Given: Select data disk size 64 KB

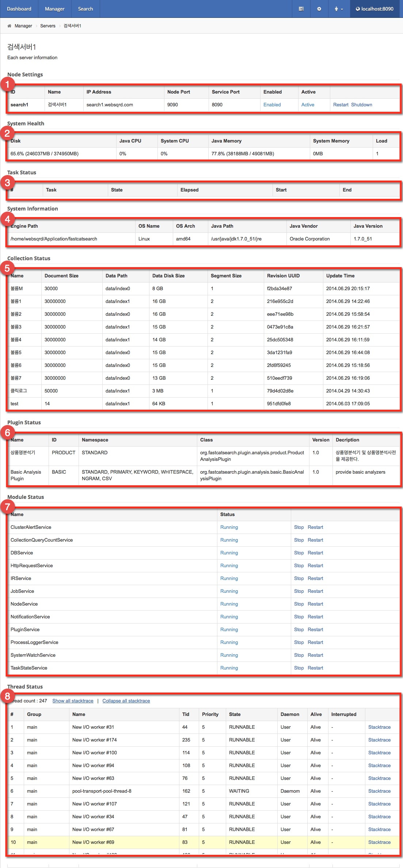Looking at the screenshot, I should [159, 404].
